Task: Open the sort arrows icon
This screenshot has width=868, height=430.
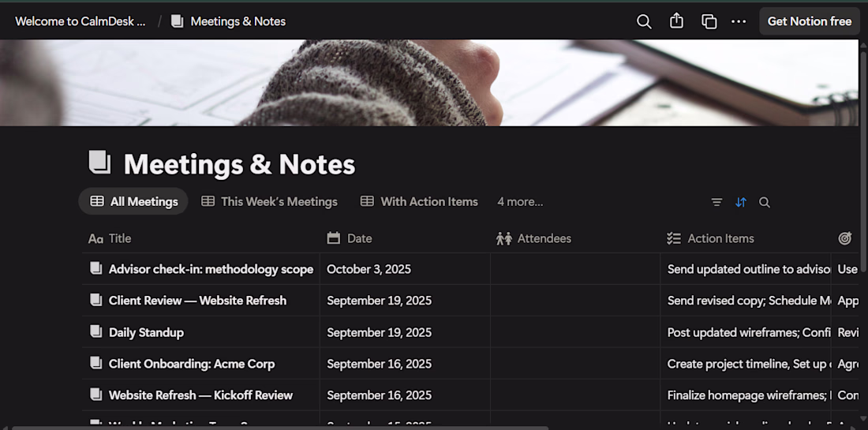Action: pos(740,202)
